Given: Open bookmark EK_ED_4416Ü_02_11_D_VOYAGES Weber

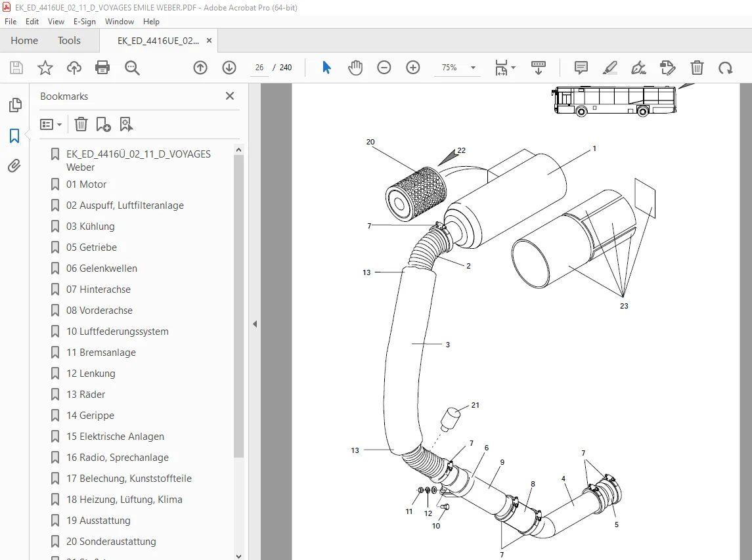Looking at the screenshot, I should tap(139, 161).
